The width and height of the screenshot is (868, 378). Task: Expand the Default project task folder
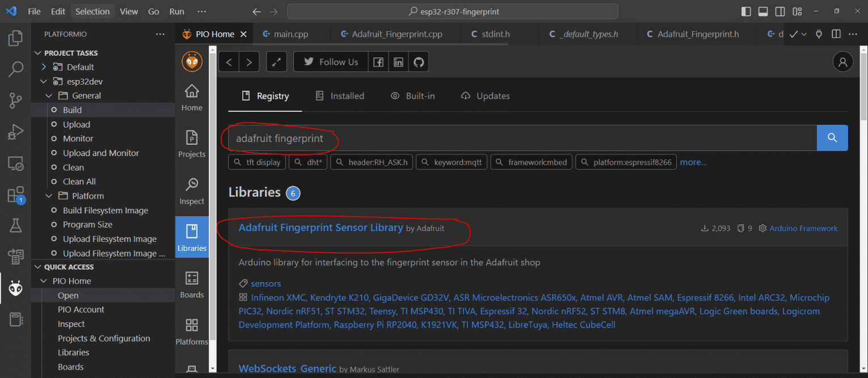pos(44,67)
